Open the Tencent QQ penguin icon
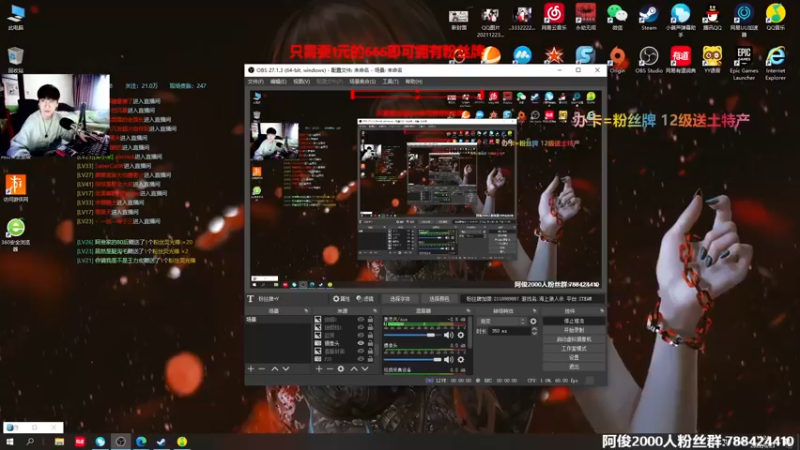Image resolution: width=800 pixels, height=450 pixels. coord(712,17)
